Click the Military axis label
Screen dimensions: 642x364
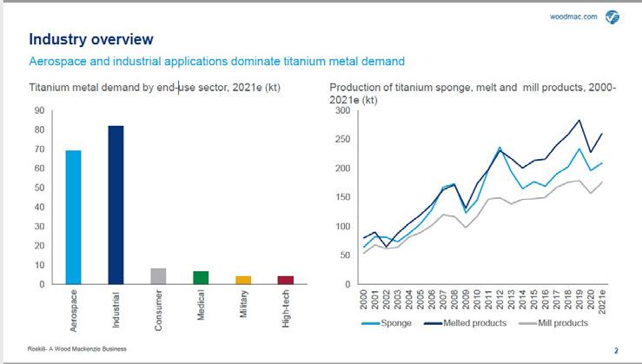(243, 304)
